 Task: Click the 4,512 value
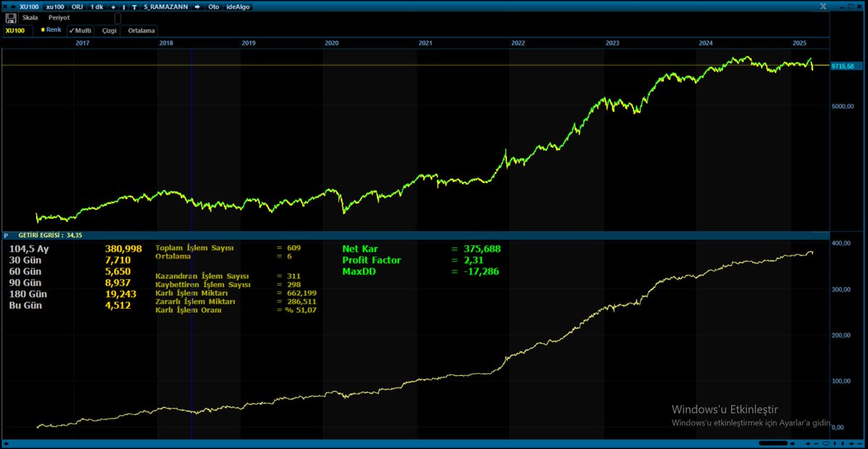pos(118,305)
